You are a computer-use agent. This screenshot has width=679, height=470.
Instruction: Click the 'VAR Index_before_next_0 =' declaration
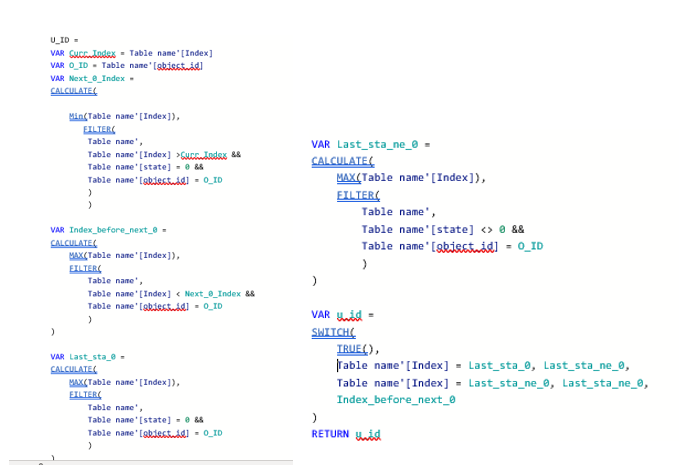coord(108,230)
